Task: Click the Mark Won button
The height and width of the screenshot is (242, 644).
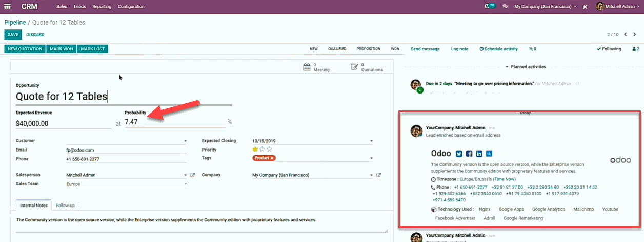Action: (x=62, y=49)
